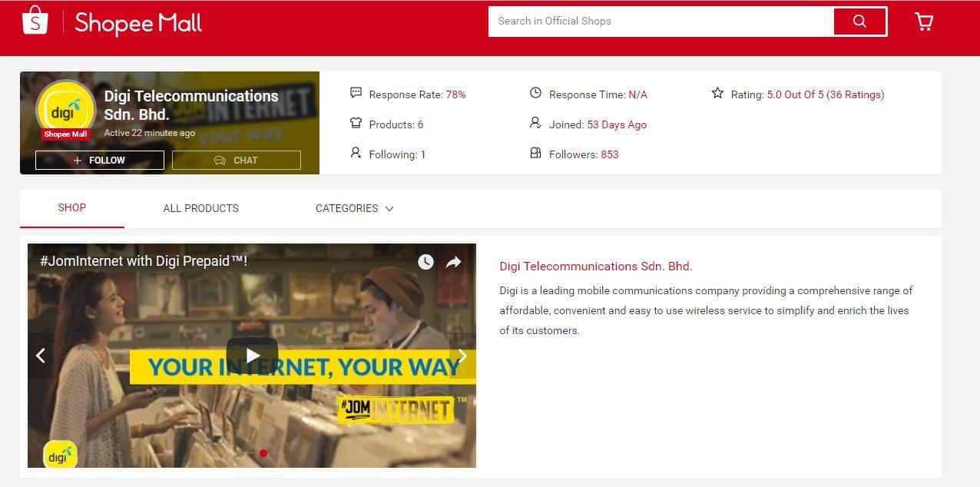Click the Followers: 853 count
Image resolution: width=980 pixels, height=487 pixels.
[x=584, y=154]
